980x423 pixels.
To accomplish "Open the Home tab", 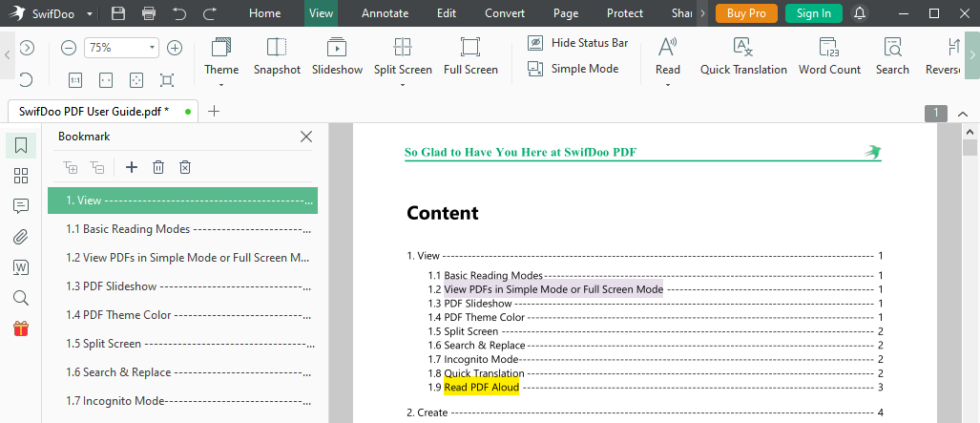I will [x=265, y=13].
